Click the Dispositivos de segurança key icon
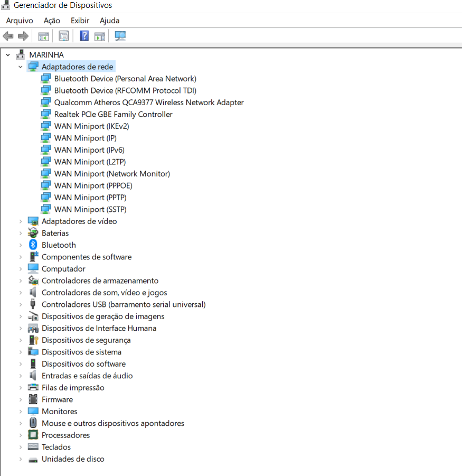 (33, 340)
